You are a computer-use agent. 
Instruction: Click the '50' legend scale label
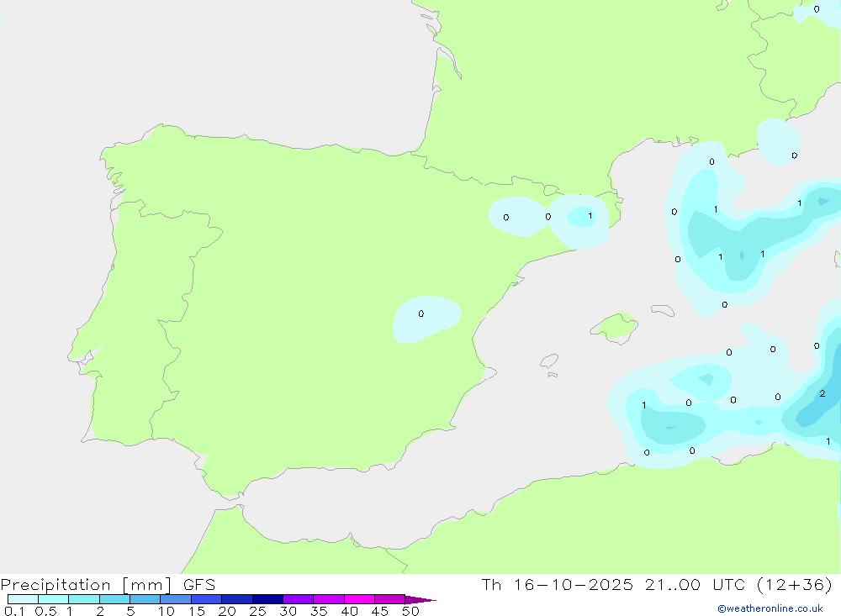[411, 611]
